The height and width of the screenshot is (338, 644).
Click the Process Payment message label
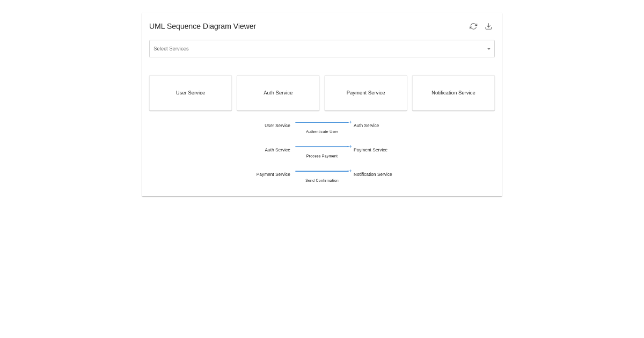pos(322,156)
